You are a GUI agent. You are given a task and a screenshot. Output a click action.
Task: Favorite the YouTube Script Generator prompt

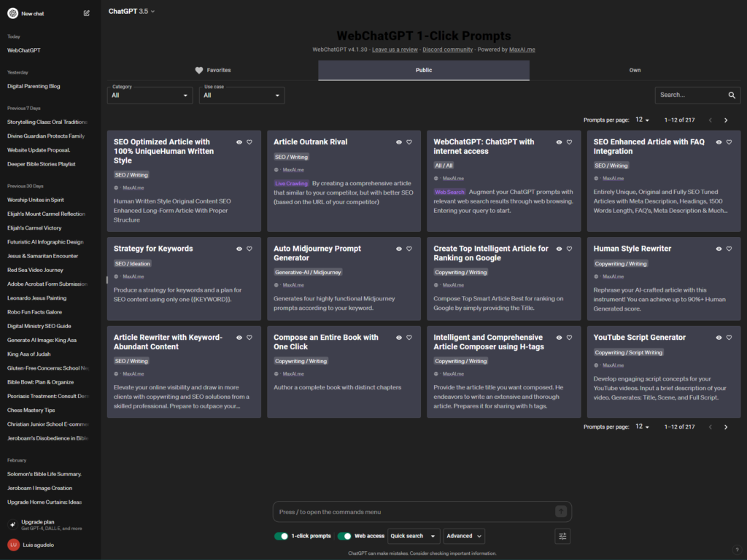[729, 338]
